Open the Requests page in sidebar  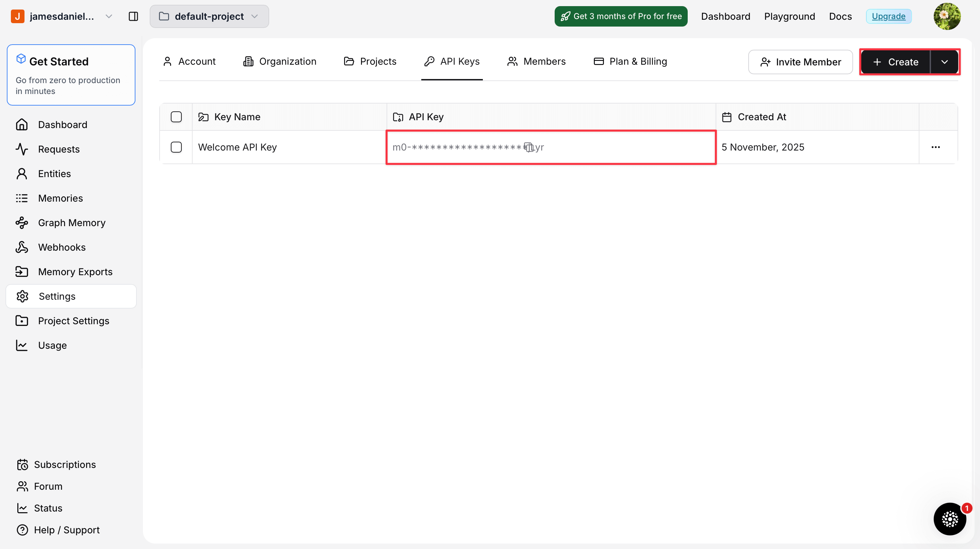pos(59,149)
